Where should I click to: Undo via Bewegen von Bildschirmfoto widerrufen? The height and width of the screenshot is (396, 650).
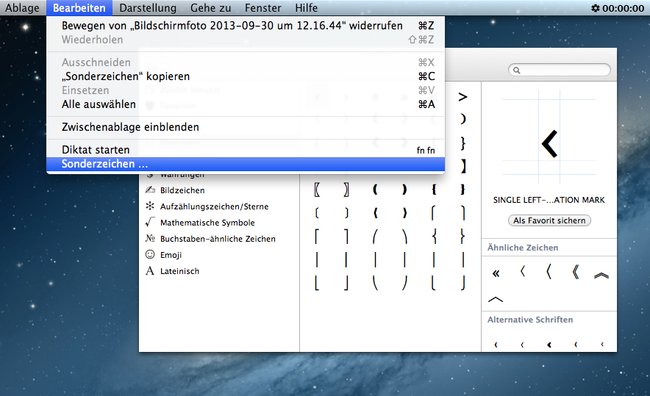pyautogui.click(x=246, y=26)
